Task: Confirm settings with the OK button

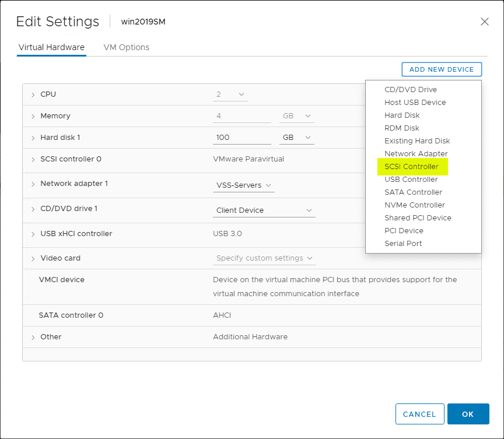Action: point(468,414)
